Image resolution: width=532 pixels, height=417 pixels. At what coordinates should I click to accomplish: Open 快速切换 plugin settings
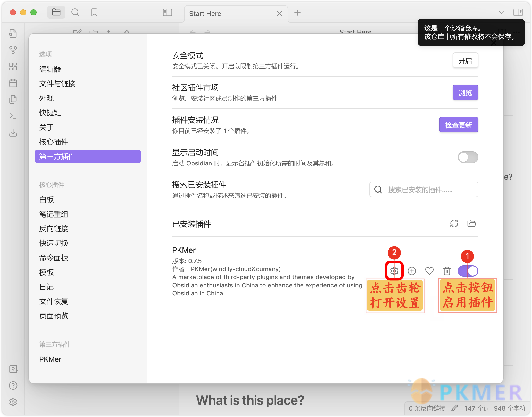pos(88,243)
